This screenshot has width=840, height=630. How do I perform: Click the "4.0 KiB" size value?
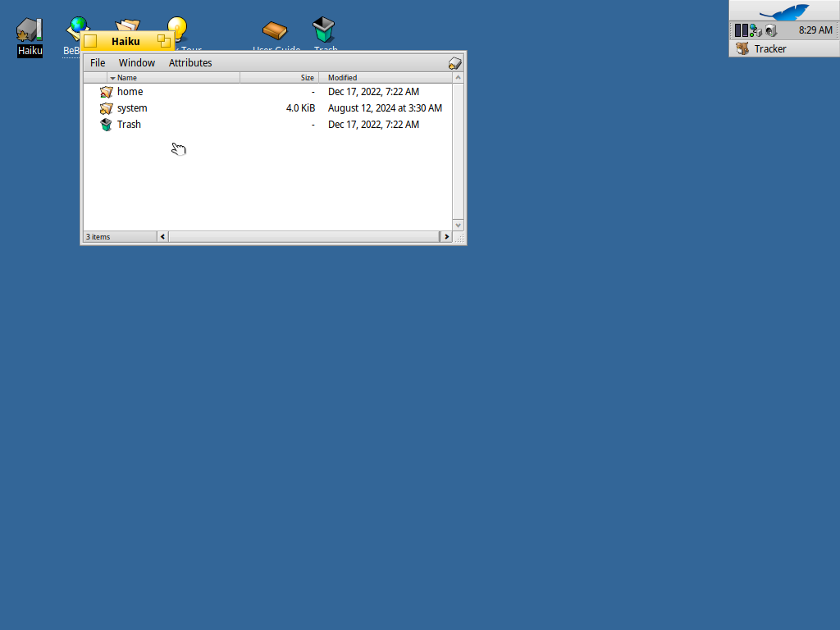point(300,108)
